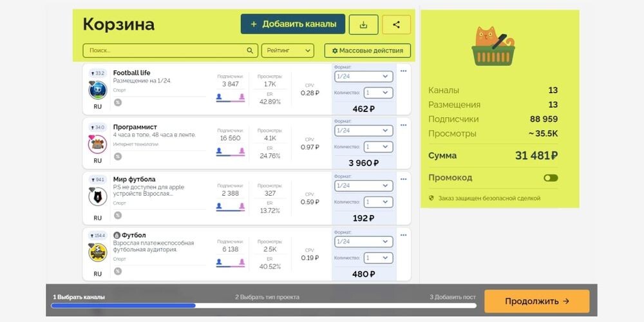Click the Массовые действия button
This screenshot has height=322, width=644.
point(368,50)
